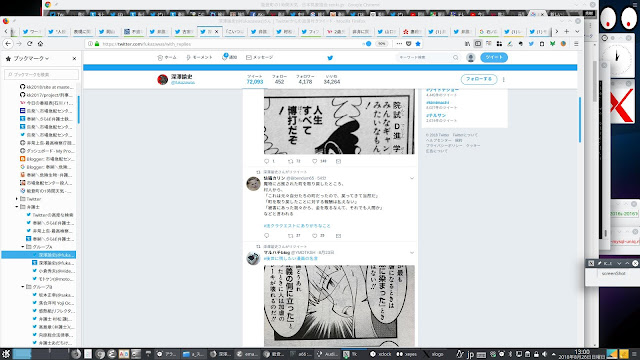Open the 深澤諭史 profile name link
The image size is (640, 360).
coord(181,76)
